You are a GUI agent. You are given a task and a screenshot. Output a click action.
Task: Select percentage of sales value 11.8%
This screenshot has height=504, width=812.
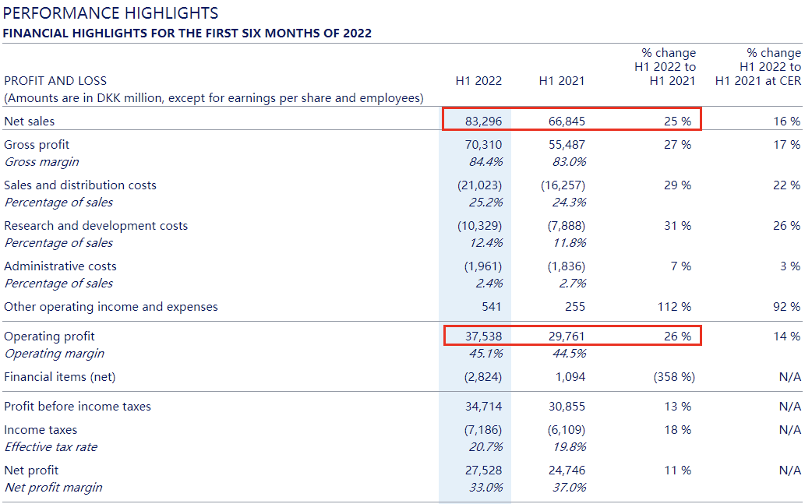tap(569, 243)
